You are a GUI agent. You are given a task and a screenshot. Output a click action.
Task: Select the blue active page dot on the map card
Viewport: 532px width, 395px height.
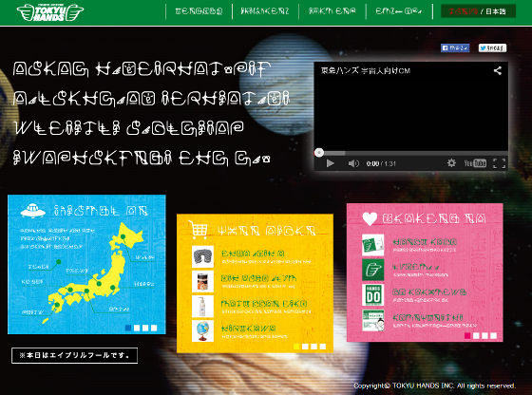click(x=128, y=328)
